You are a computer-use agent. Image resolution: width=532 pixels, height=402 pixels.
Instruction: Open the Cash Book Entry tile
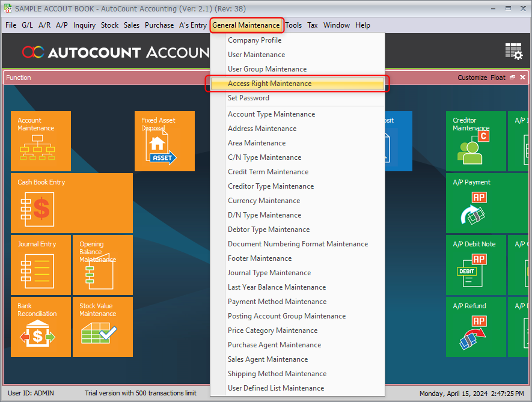(72, 203)
